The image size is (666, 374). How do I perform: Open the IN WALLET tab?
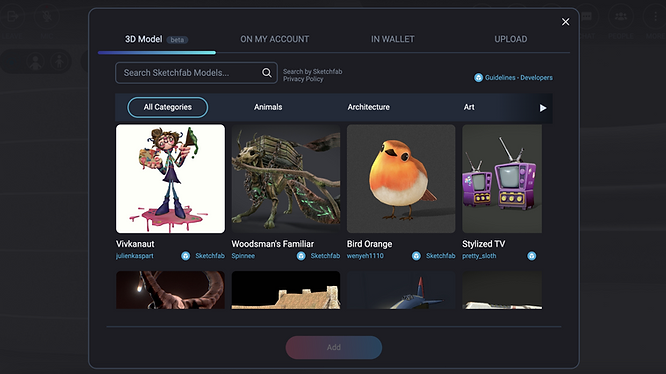click(x=392, y=39)
